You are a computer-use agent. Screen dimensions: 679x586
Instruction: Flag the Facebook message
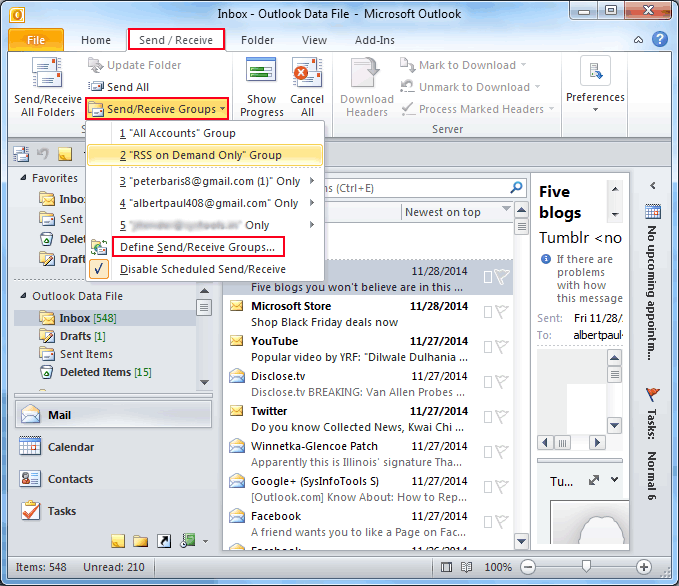pyautogui.click(x=501, y=522)
